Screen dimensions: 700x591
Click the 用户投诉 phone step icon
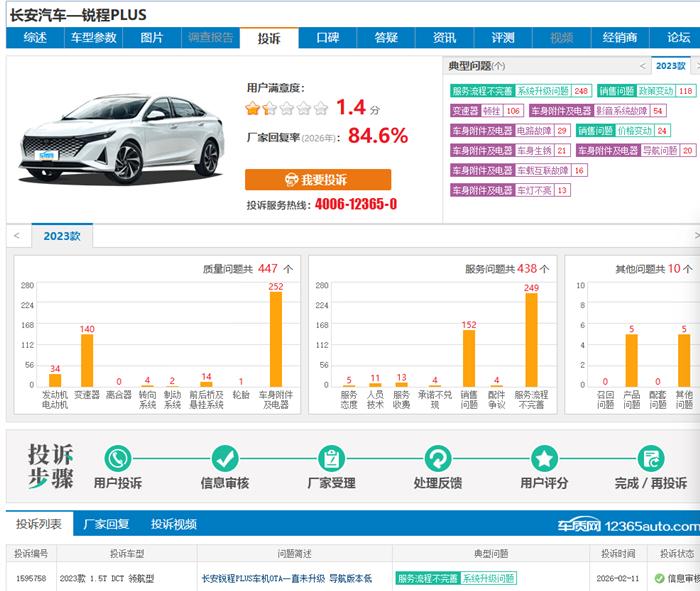118,459
